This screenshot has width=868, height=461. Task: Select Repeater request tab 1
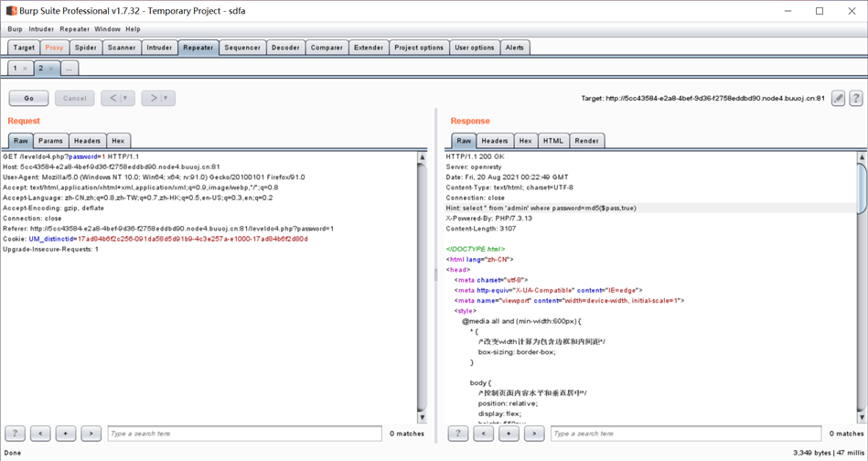[15, 68]
